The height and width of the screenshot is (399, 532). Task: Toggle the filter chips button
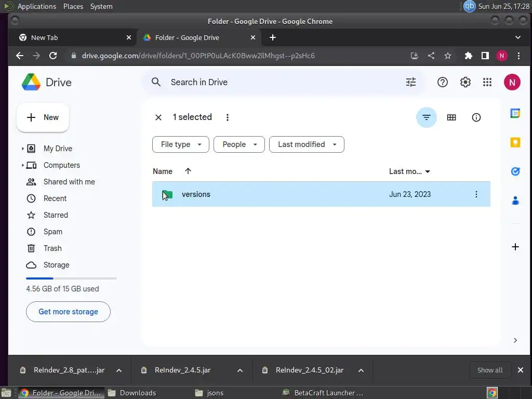click(426, 117)
